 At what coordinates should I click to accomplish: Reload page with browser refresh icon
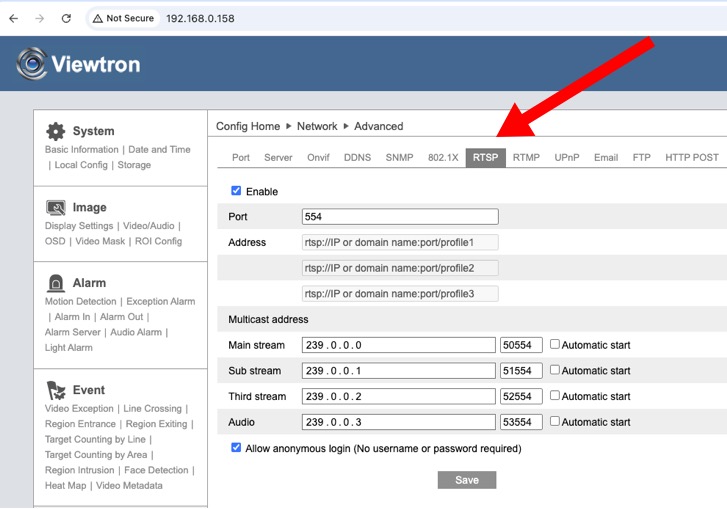click(66, 18)
